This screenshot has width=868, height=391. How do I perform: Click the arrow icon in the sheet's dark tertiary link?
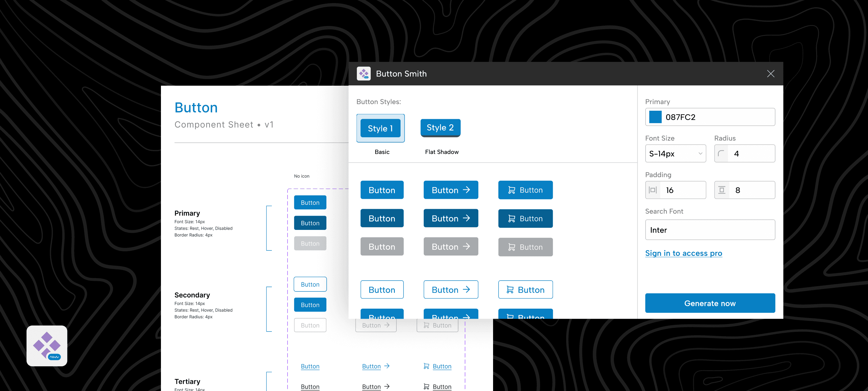click(387, 386)
